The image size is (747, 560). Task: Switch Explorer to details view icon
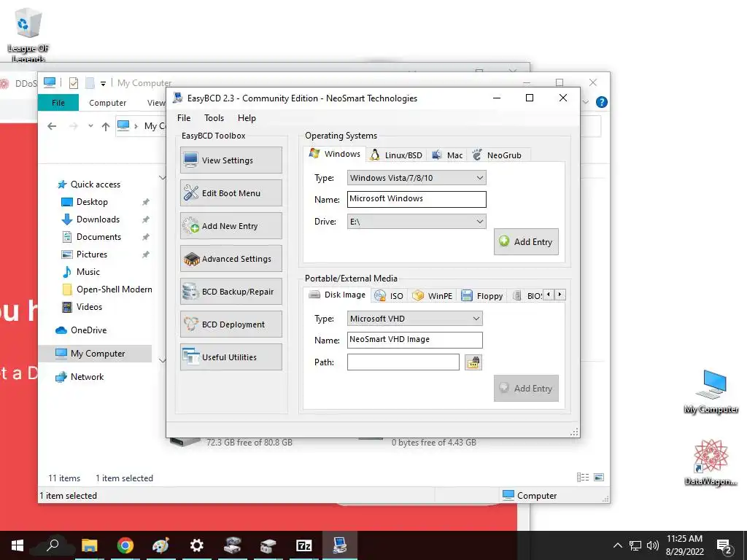(x=583, y=477)
